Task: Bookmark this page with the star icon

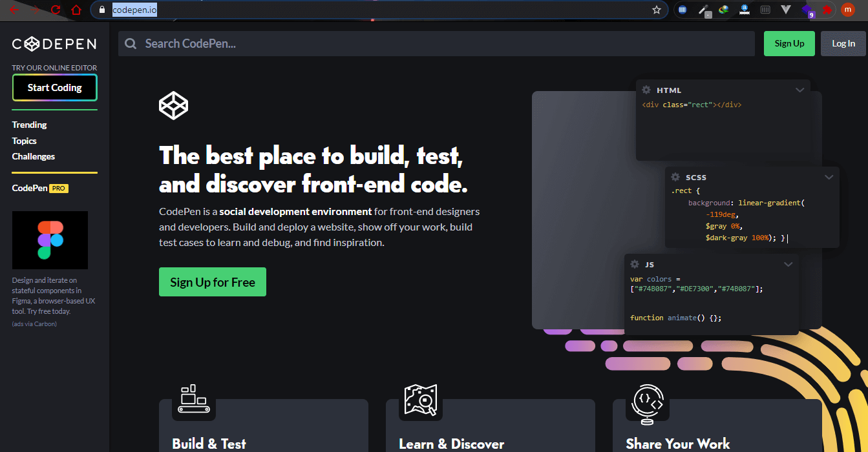Action: pyautogui.click(x=657, y=10)
